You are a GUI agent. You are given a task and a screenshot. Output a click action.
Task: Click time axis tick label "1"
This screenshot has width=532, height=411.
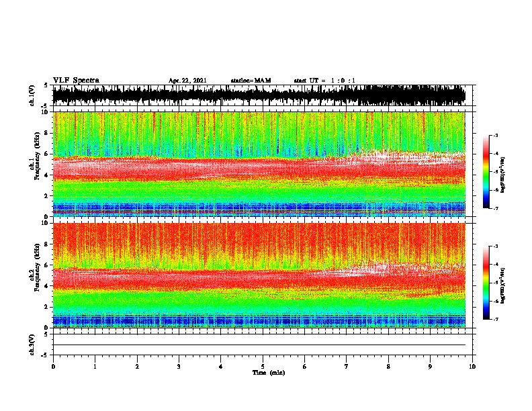(x=95, y=366)
